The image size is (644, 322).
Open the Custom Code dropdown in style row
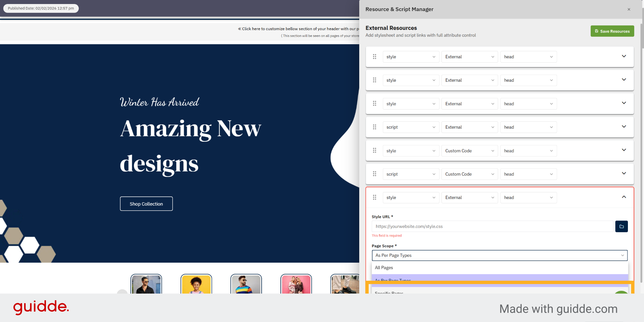470,150
